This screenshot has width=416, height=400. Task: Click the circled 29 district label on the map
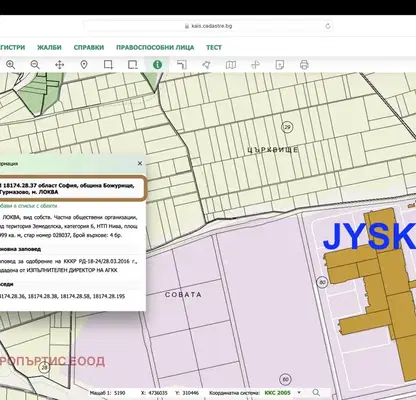(x=287, y=127)
